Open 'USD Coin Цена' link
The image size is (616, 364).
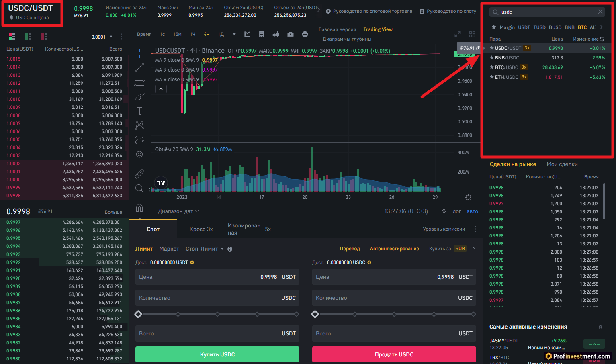pyautogui.click(x=33, y=18)
